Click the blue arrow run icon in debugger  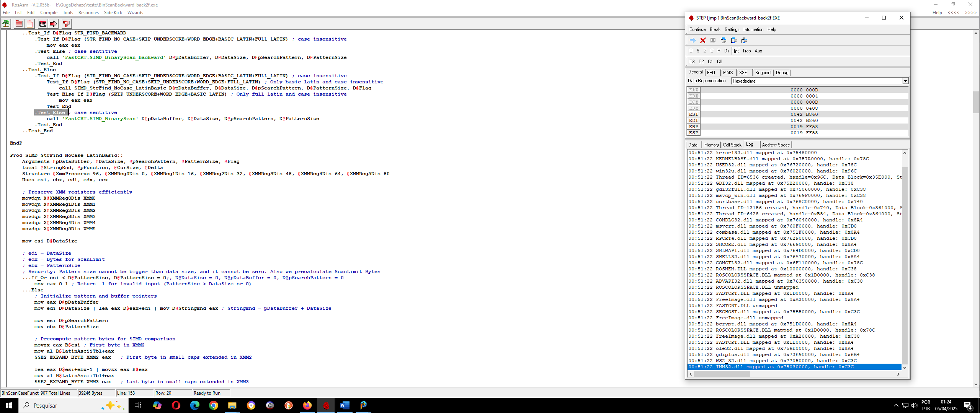693,40
